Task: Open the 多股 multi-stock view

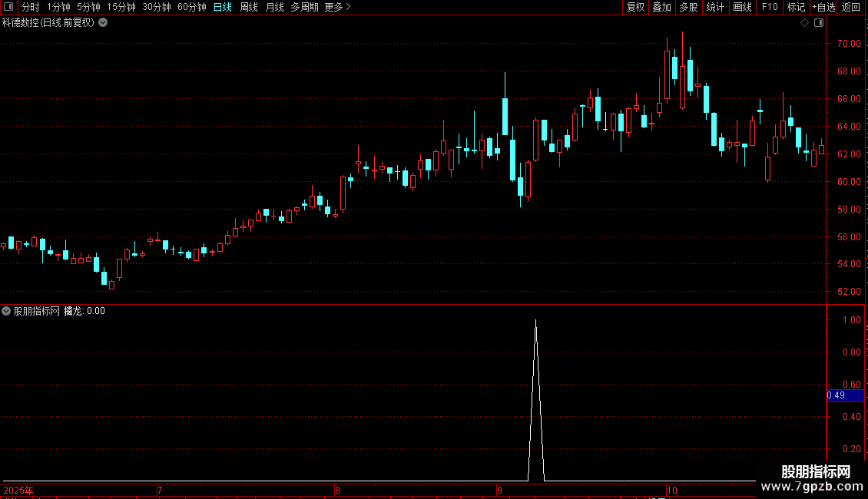Action: click(x=688, y=7)
